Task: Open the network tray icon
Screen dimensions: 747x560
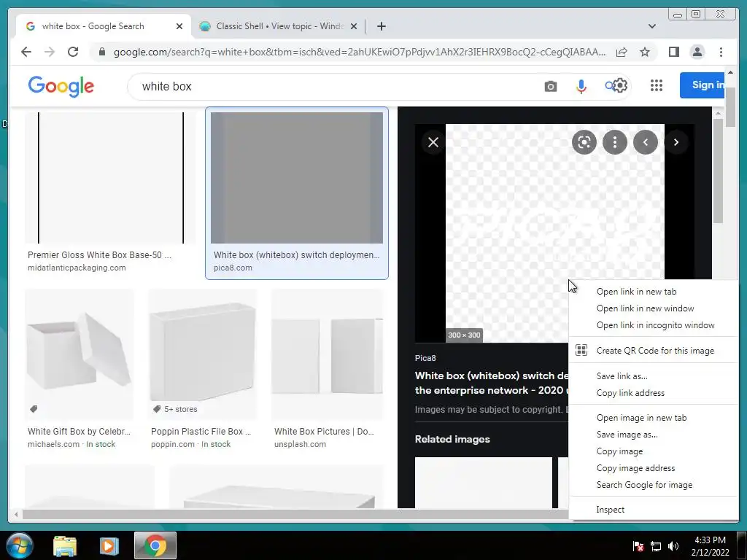Action: coord(656,546)
